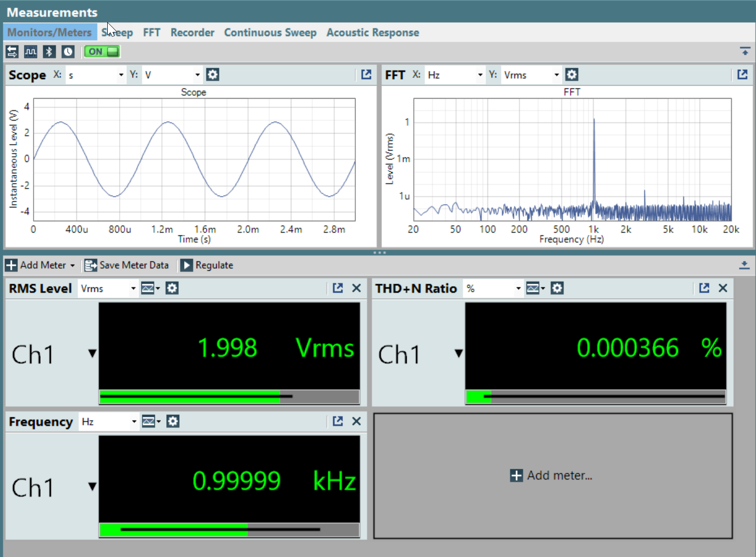Open Scope settings gear
This screenshot has height=557, width=756.
pyautogui.click(x=213, y=75)
